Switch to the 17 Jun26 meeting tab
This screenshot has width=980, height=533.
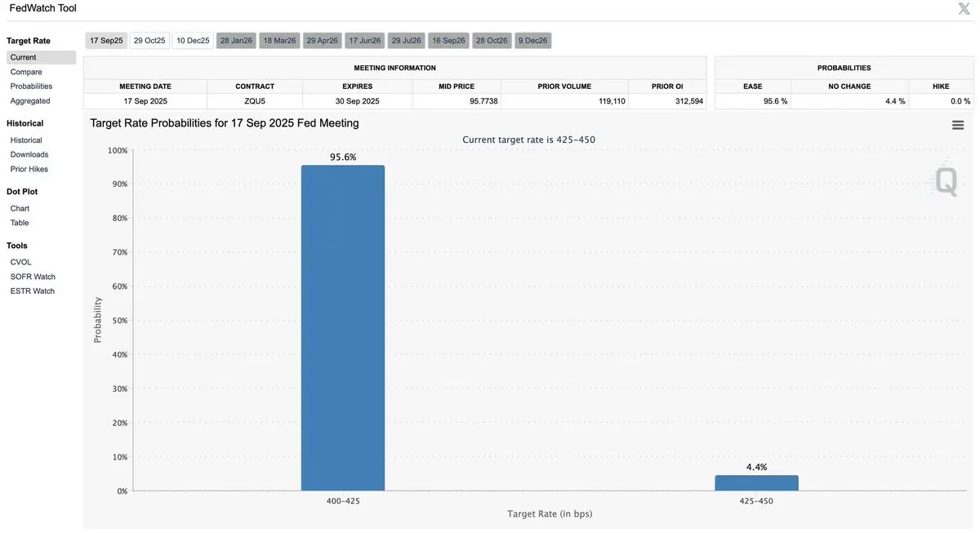[364, 41]
